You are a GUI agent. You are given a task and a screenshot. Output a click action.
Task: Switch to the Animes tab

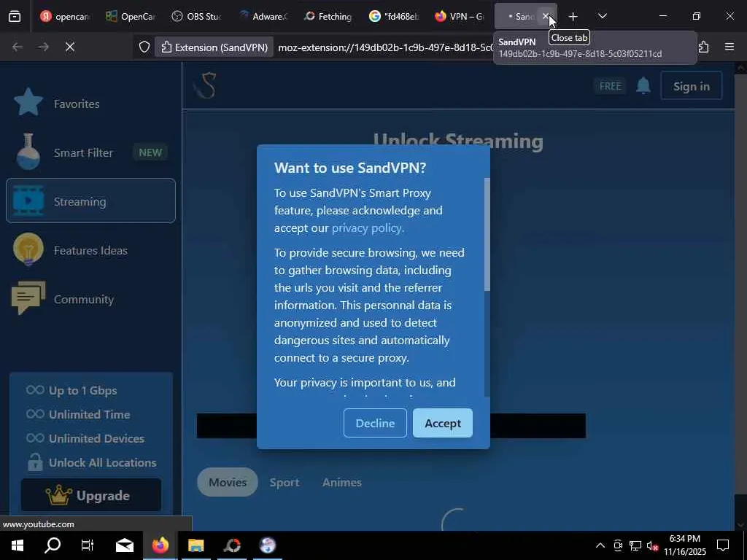tap(342, 483)
